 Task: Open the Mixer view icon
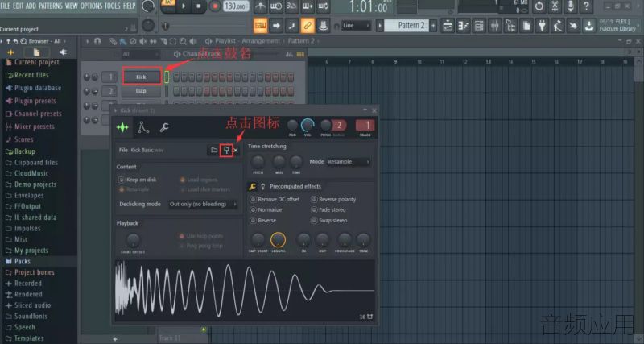495,26
